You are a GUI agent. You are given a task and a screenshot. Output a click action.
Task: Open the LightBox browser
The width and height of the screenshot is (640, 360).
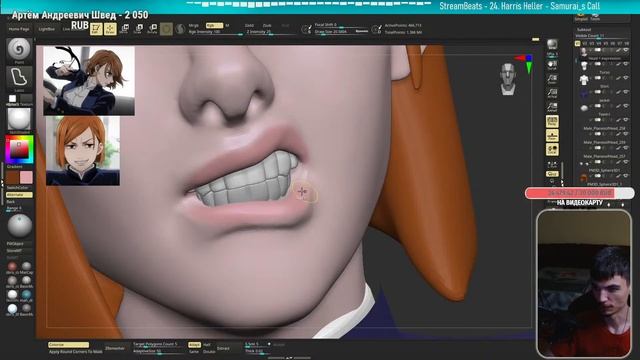click(x=47, y=29)
